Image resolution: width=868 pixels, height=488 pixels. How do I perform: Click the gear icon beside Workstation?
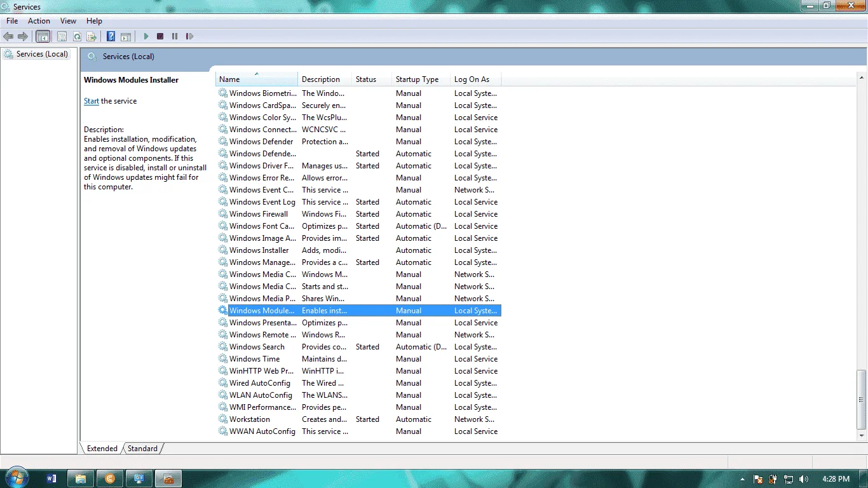point(223,419)
